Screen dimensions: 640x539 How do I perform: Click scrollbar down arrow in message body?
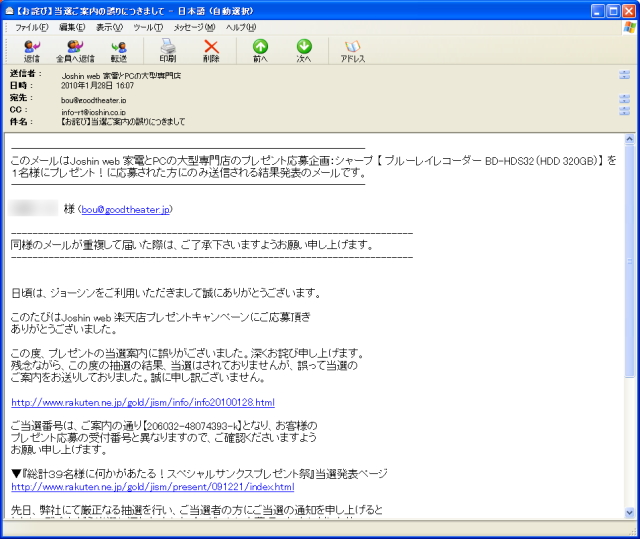click(x=629, y=512)
